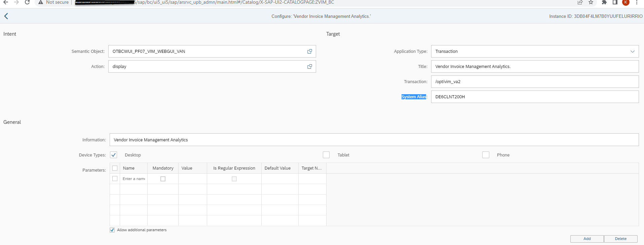Click the browser address bar URL
The width and height of the screenshot is (644, 245).
[x=204, y=2]
